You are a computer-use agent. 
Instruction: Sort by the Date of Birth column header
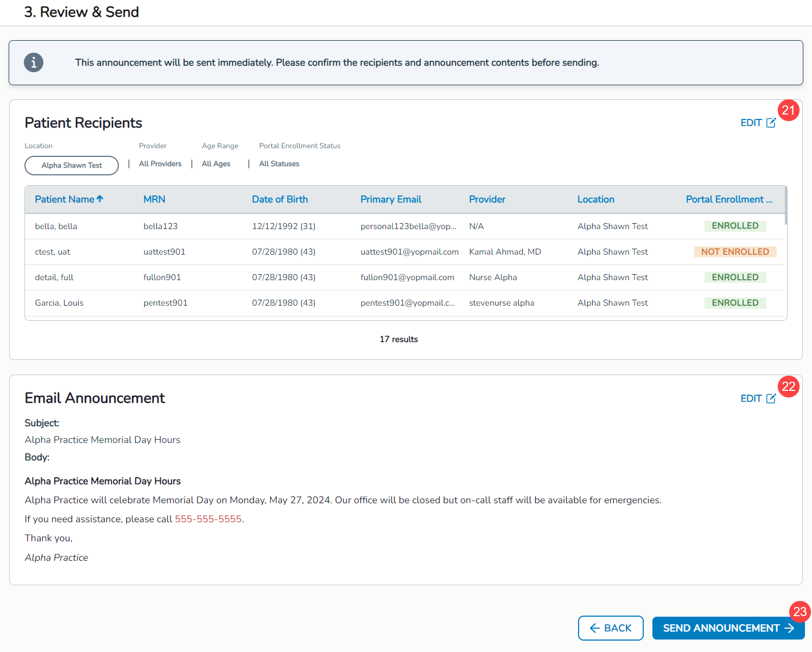click(280, 199)
